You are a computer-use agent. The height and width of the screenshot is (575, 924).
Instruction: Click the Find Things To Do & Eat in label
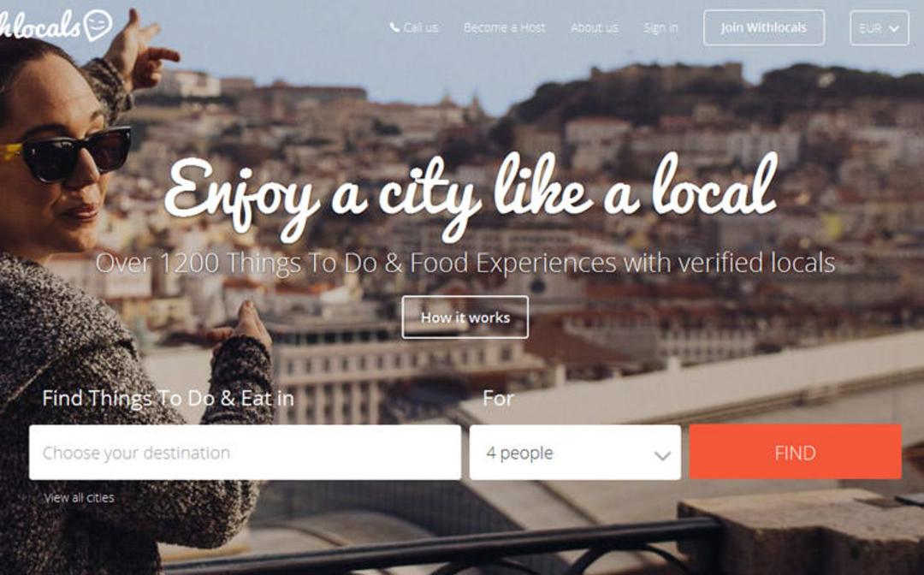click(x=168, y=398)
